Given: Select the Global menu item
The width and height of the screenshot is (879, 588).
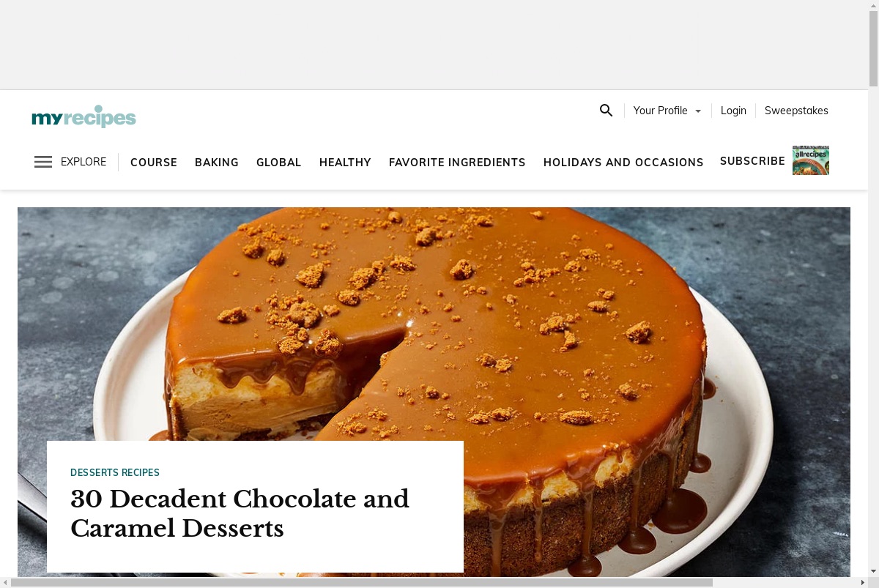Looking at the screenshot, I should point(279,163).
